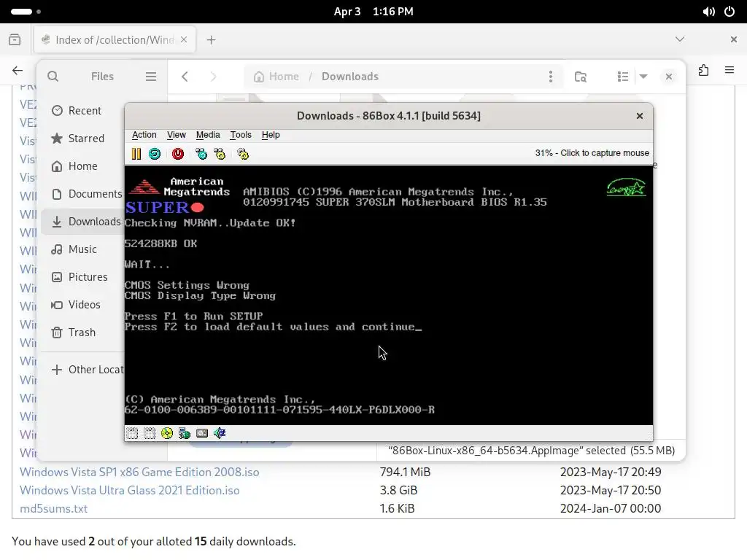
Task: Click the '3.8 GiB' size cell
Action: tap(399, 490)
